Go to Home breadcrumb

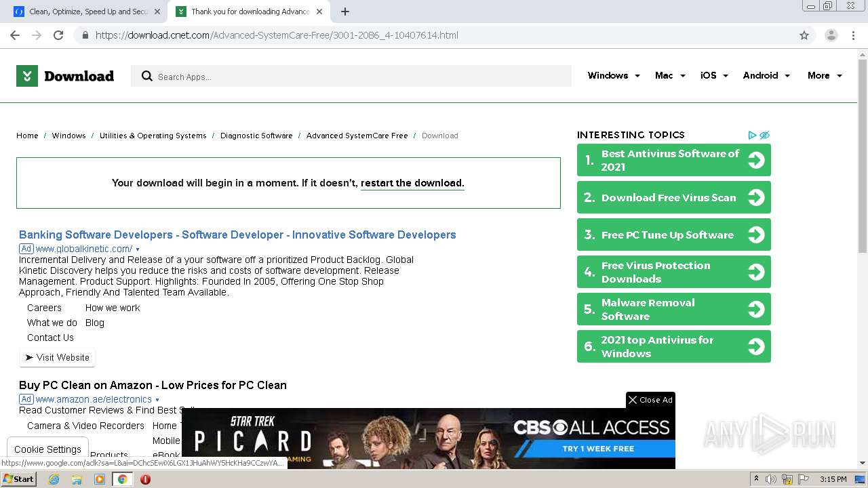pyautogui.click(x=27, y=136)
